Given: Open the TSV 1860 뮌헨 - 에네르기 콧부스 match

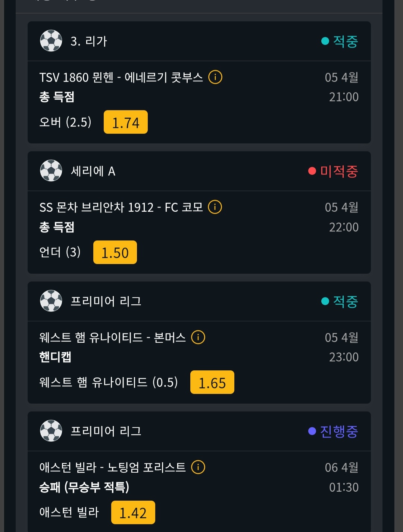Looking at the screenshot, I should coord(121,77).
